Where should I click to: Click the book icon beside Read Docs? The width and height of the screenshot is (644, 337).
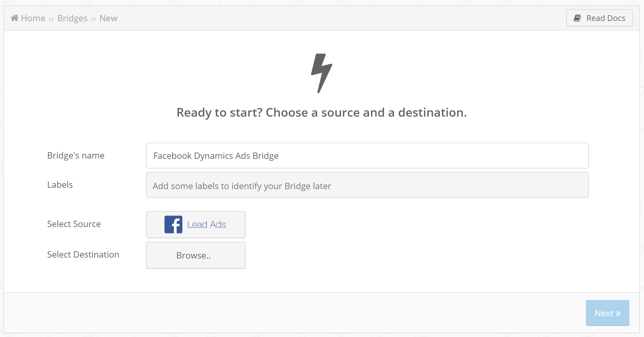coord(577,18)
